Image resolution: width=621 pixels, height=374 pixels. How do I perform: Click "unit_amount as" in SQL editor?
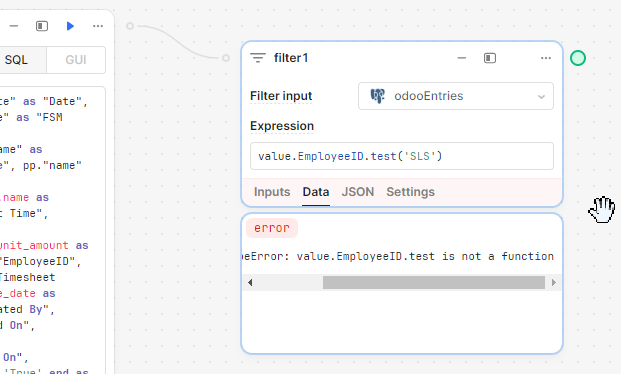44,246
